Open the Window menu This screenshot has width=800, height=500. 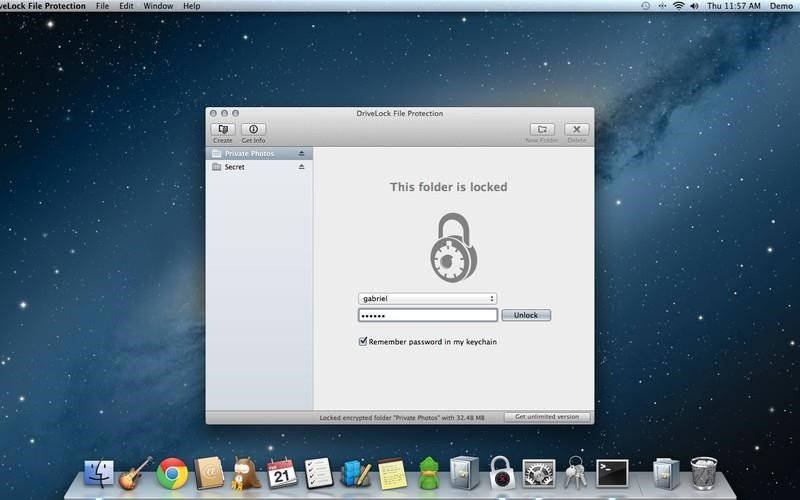pos(158,6)
